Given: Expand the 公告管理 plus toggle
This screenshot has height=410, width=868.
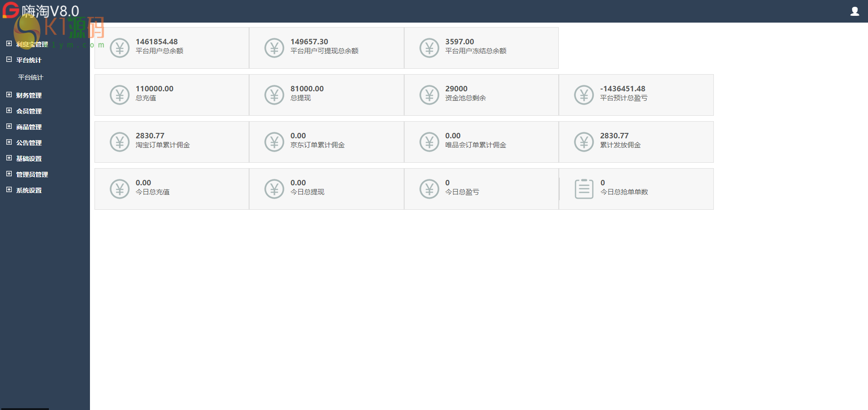Looking at the screenshot, I should (x=9, y=142).
